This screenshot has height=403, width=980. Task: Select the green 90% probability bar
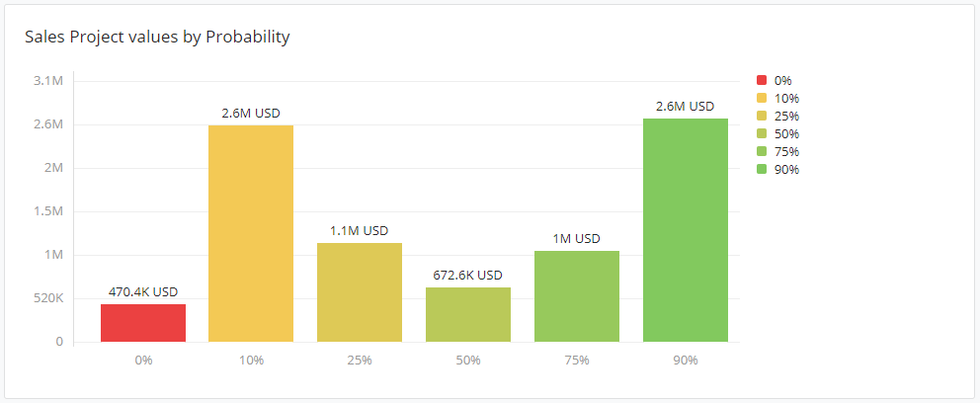click(x=685, y=230)
